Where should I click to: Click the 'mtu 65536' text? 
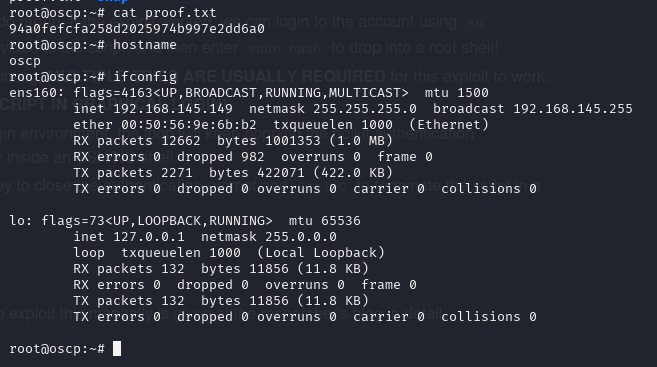[x=325, y=221]
